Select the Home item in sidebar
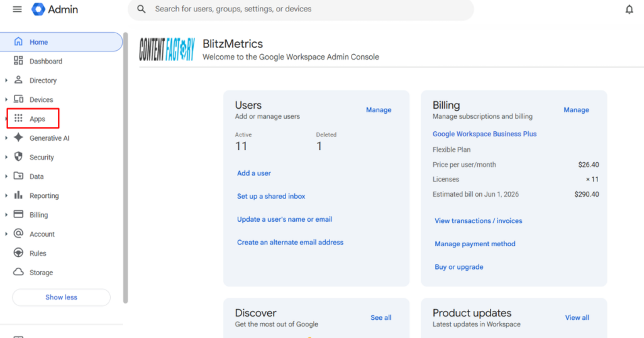Screen dimensions: 644x338 [61, 42]
